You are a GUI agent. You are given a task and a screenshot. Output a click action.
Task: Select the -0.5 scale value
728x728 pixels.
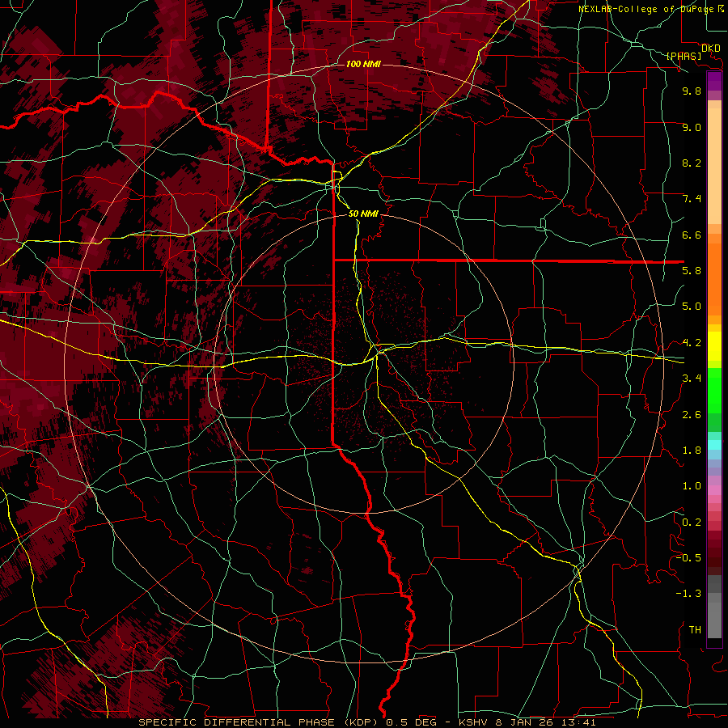pos(688,558)
